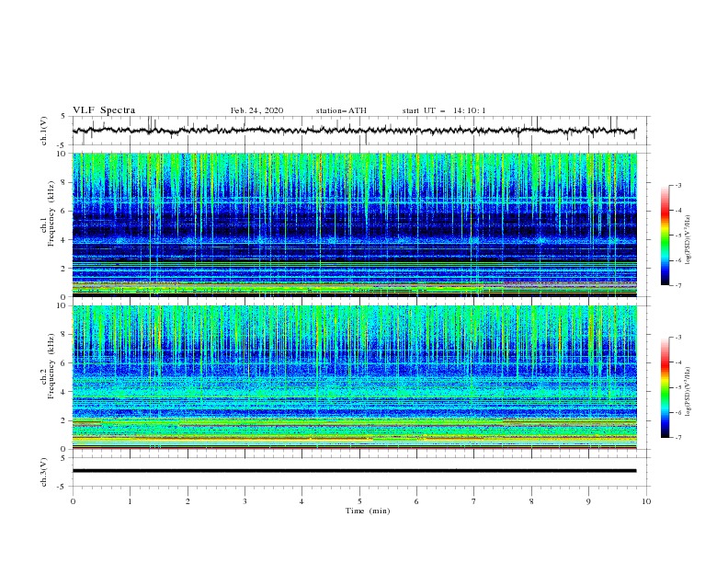Click the 'ch.1(V)' axis label
The height and width of the screenshot is (563, 728).
tap(43, 131)
